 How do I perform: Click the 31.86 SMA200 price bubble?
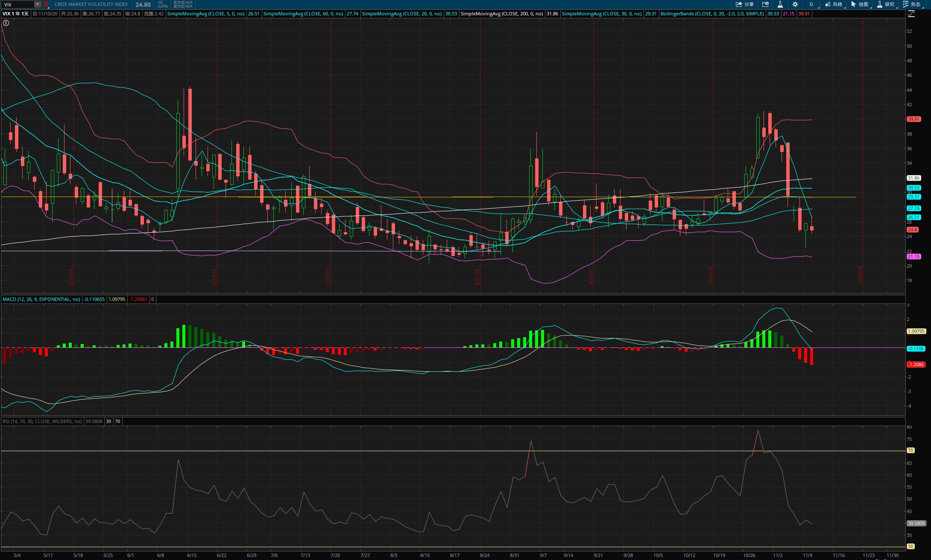coord(914,178)
